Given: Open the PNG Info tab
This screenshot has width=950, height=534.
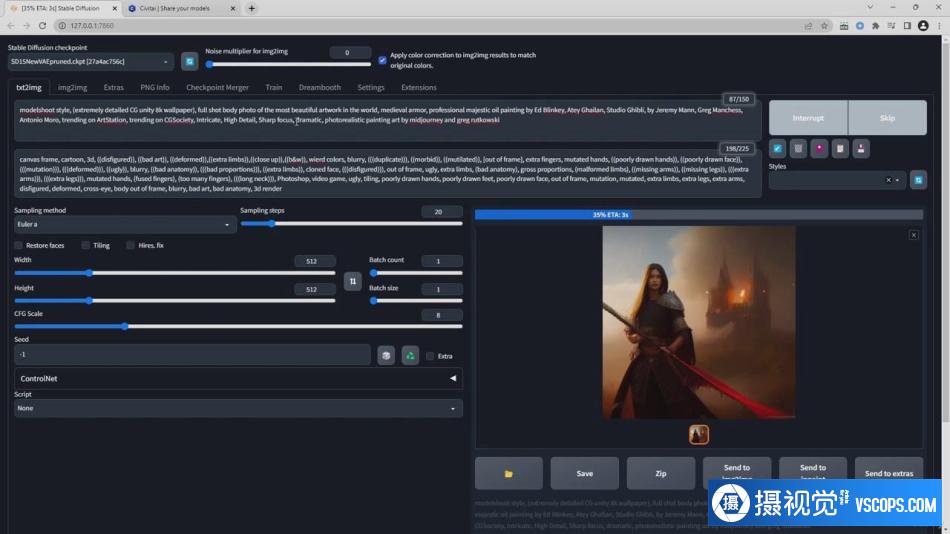Looking at the screenshot, I should tap(154, 87).
